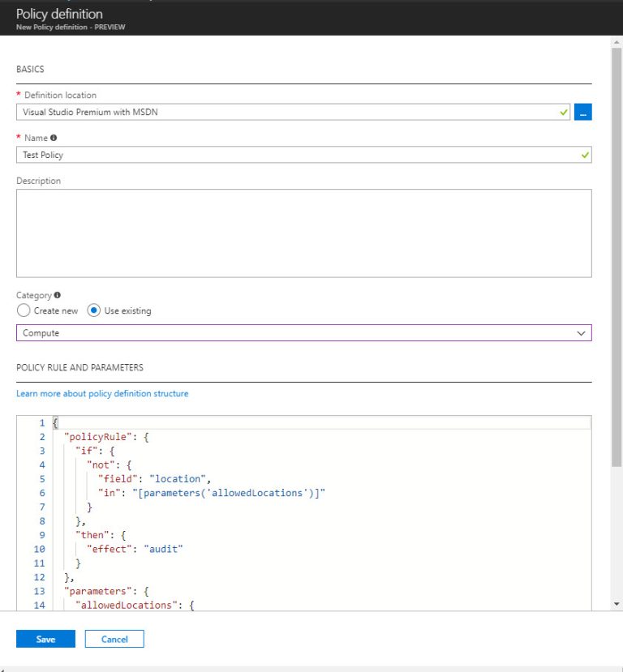Screen dimensions: 623x672
Task: Click the chevron on the Compute dropdown
Action: coord(581,332)
